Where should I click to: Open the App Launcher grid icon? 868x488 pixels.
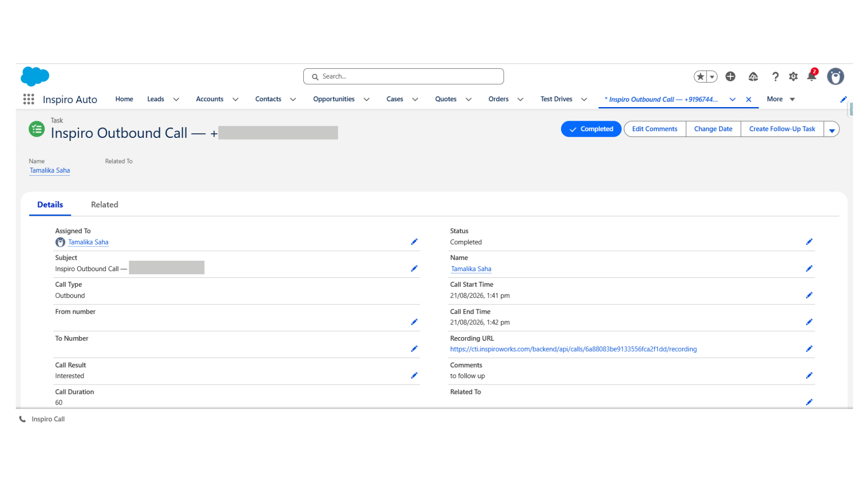[28, 99]
